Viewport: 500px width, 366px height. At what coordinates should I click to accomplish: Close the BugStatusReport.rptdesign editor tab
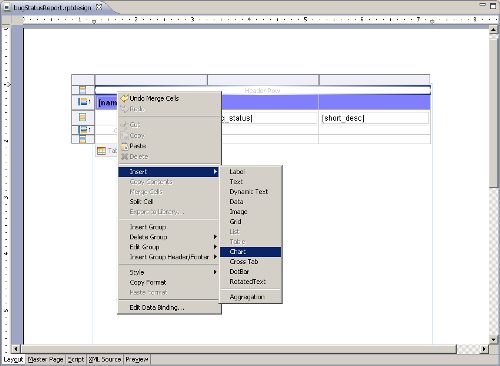tap(99, 6)
